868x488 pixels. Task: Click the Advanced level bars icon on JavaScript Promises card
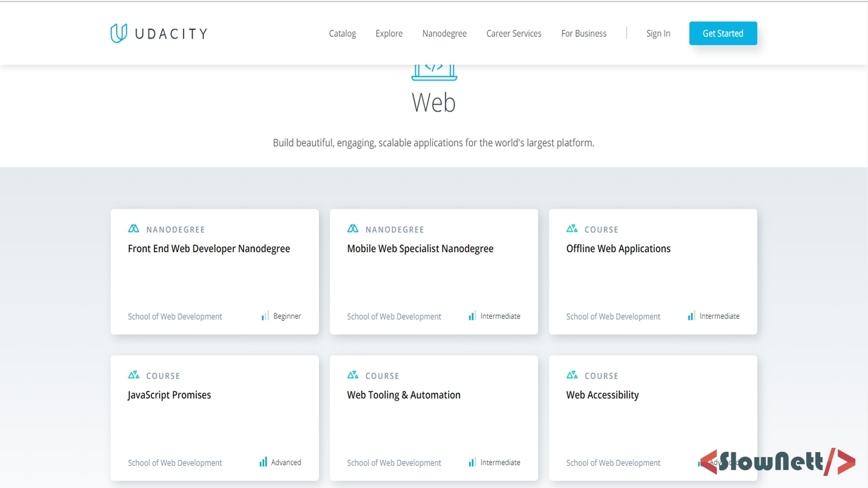point(263,462)
